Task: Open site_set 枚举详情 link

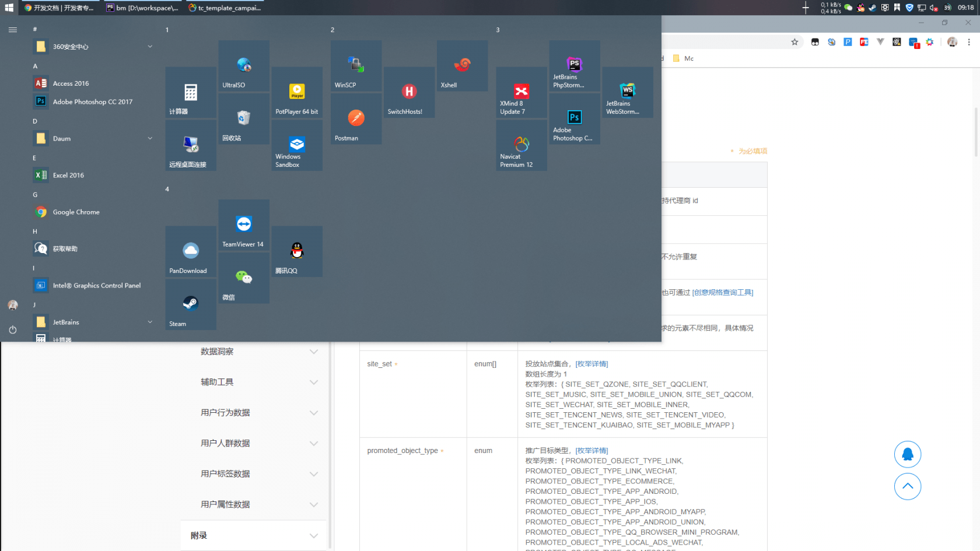Action: coord(591,364)
